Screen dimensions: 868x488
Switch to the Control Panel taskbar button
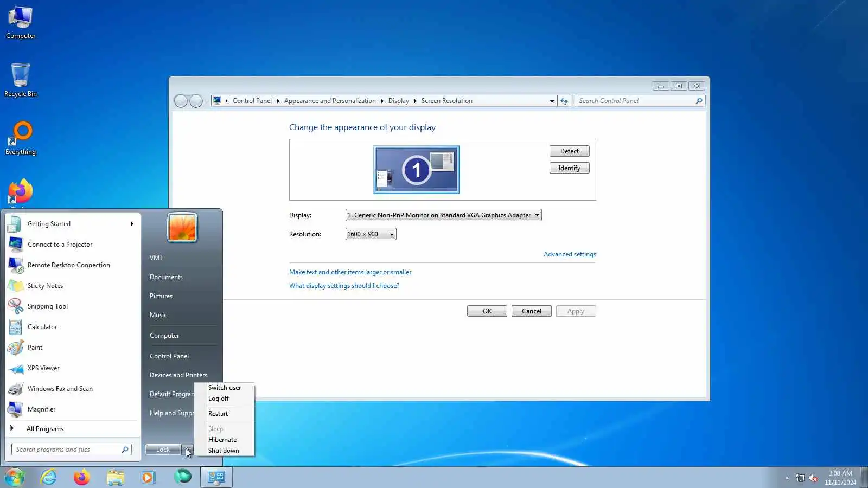216,477
